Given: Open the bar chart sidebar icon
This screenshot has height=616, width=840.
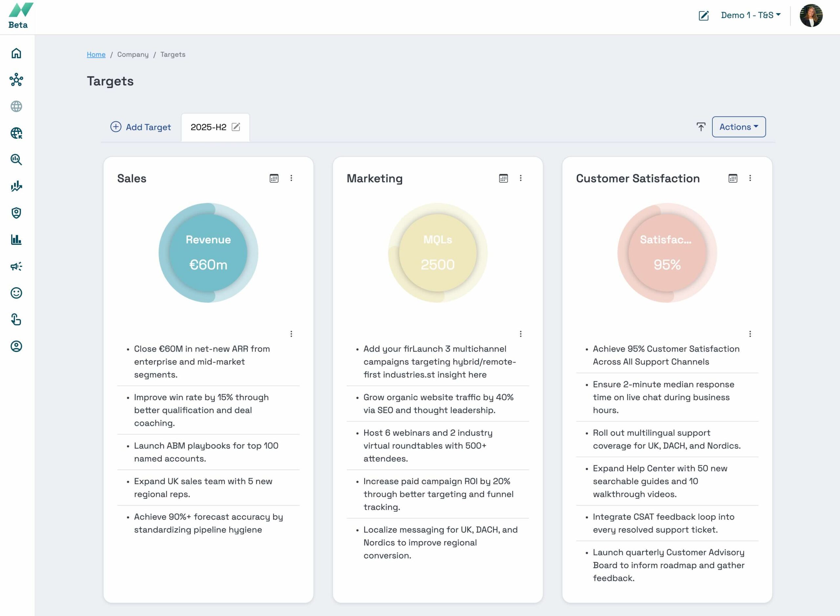Looking at the screenshot, I should coord(16,239).
